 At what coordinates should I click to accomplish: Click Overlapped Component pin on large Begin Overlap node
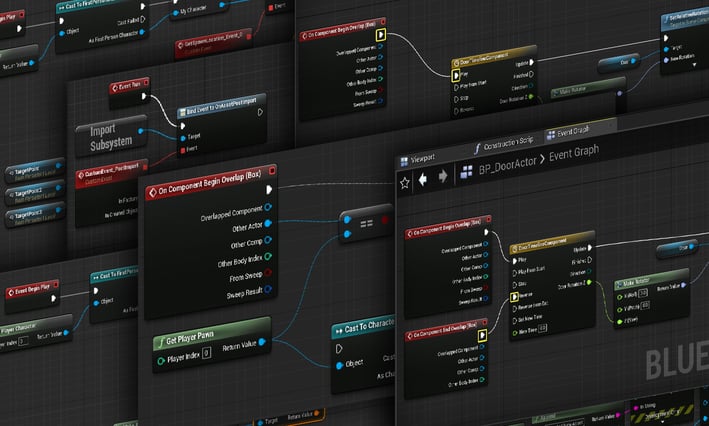click(268, 207)
